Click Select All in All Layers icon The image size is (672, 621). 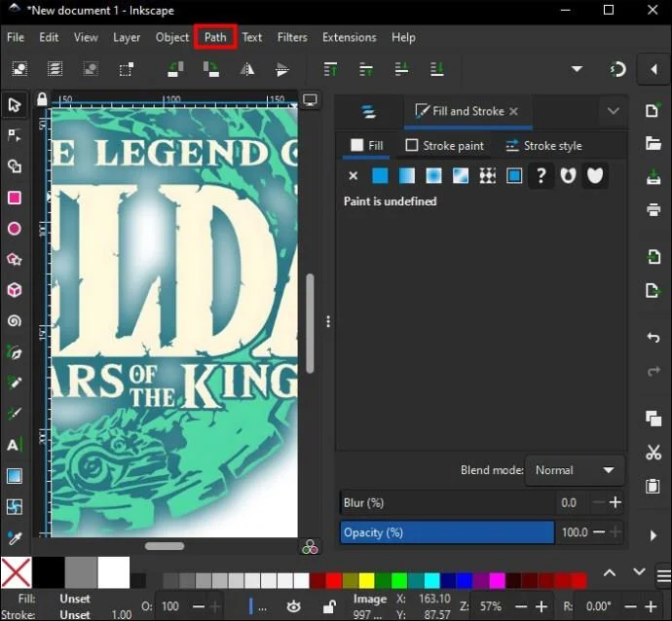[55, 69]
